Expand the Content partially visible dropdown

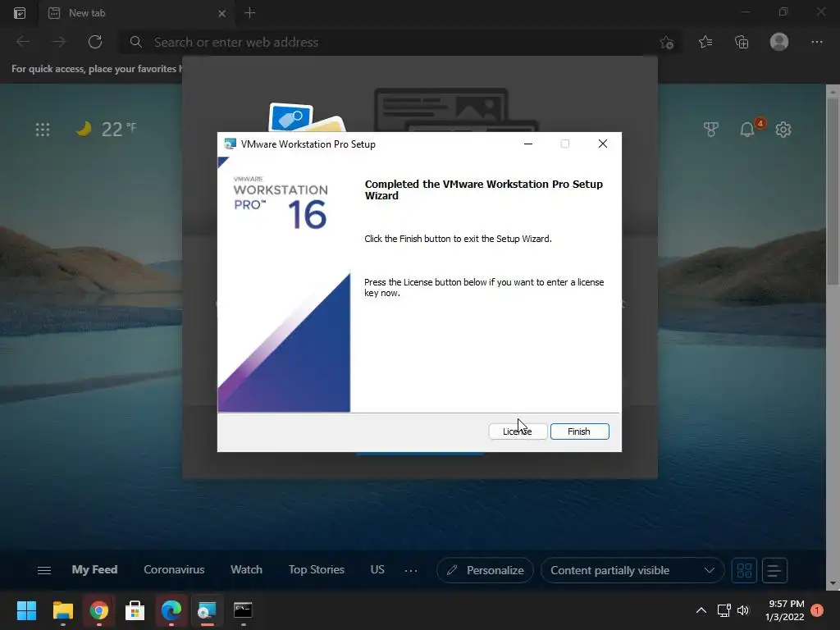click(632, 570)
